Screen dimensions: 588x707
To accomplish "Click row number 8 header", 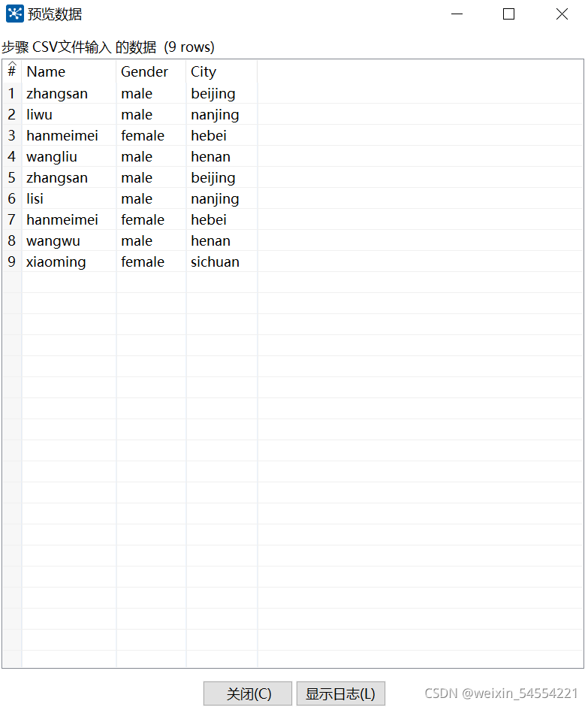I will [x=12, y=240].
